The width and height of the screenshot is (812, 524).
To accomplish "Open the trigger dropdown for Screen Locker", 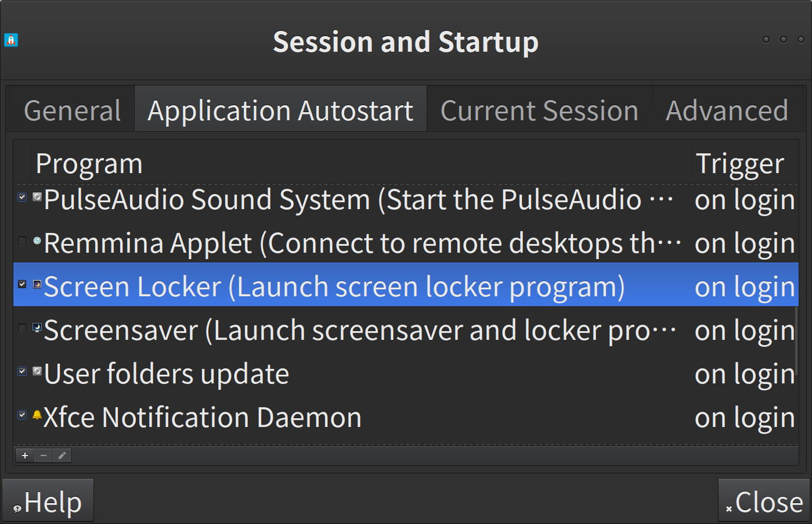I will tap(745, 286).
